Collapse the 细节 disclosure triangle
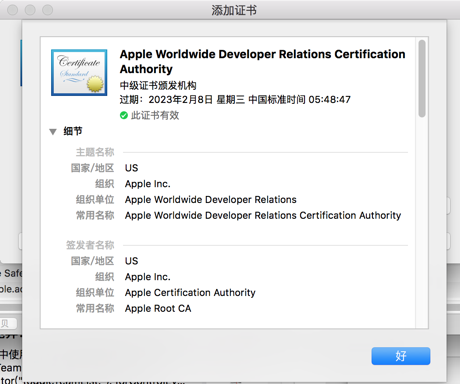This screenshot has width=460, height=384. 53,132
